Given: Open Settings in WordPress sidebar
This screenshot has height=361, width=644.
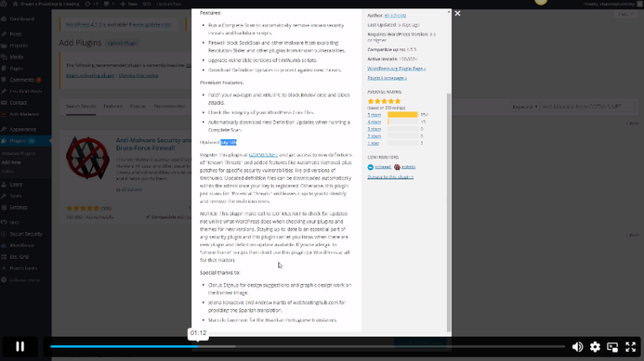Looking at the screenshot, I should click(x=18, y=208).
